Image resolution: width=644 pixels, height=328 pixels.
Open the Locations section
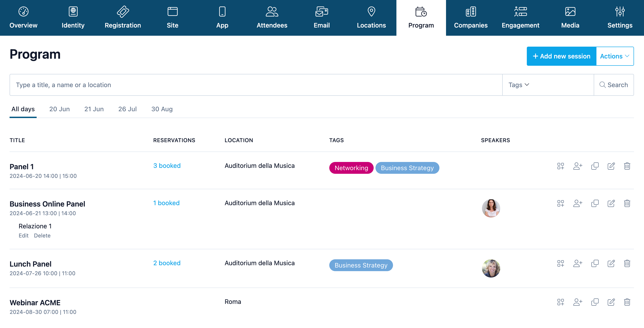[x=372, y=18]
